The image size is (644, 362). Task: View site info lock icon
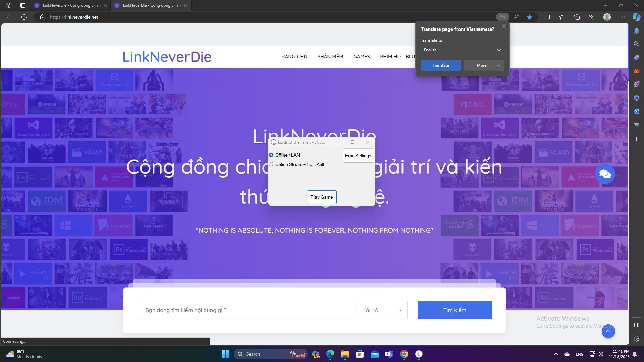click(x=42, y=17)
